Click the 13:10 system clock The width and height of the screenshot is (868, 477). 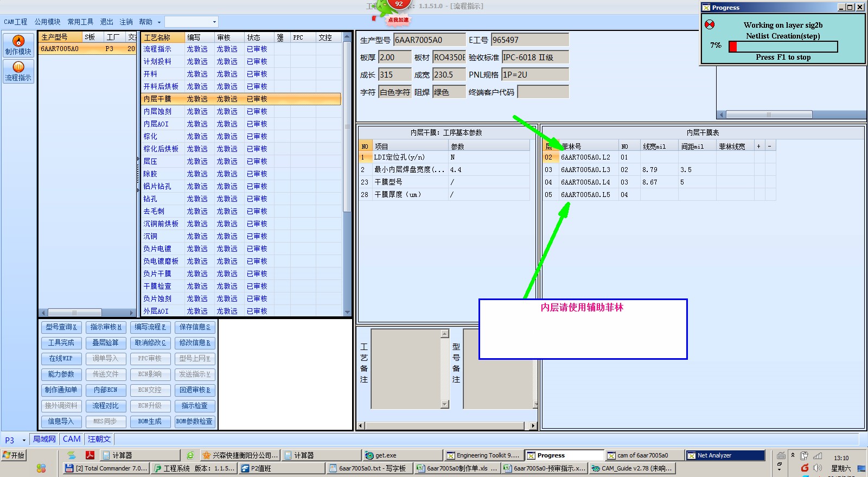pyautogui.click(x=841, y=458)
